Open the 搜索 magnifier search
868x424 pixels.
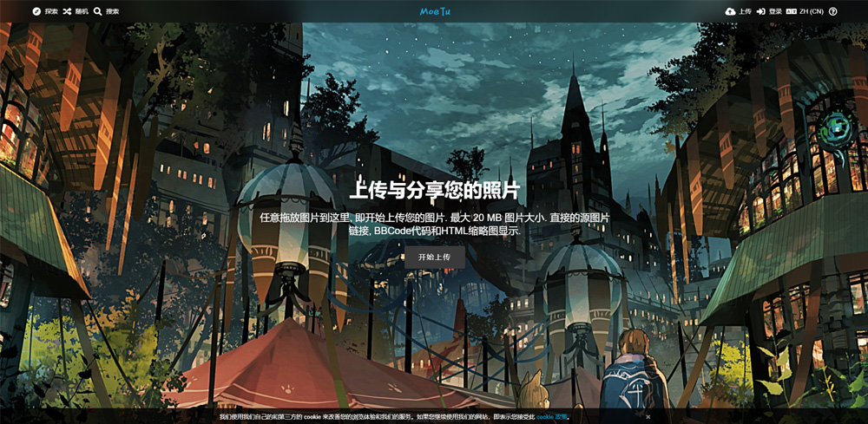click(106, 11)
